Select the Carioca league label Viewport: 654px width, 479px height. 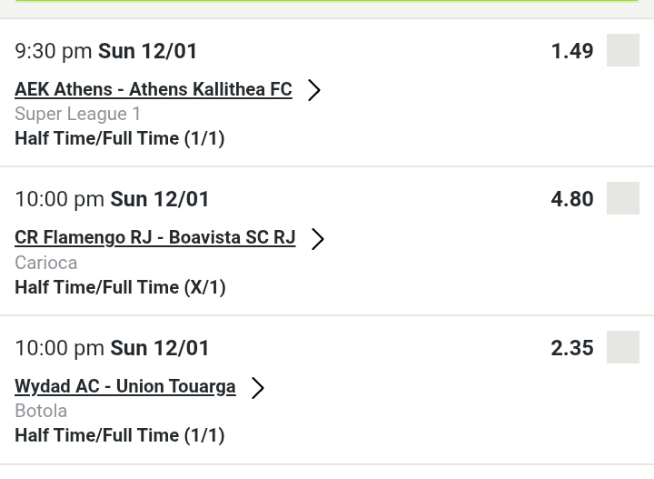click(x=46, y=263)
